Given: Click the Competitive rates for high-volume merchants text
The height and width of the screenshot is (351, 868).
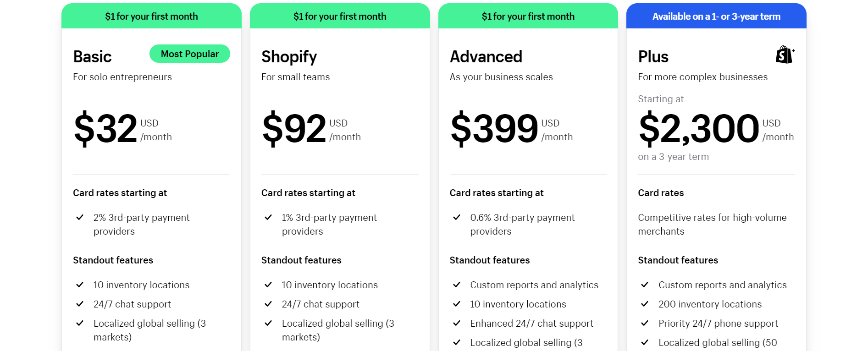Looking at the screenshot, I should point(712,224).
